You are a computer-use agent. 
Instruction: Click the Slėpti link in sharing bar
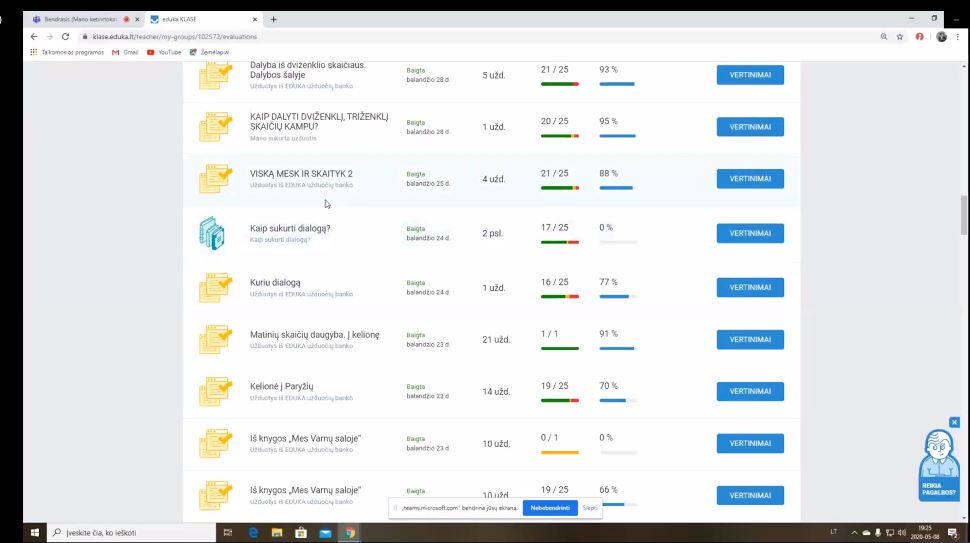[x=590, y=508]
